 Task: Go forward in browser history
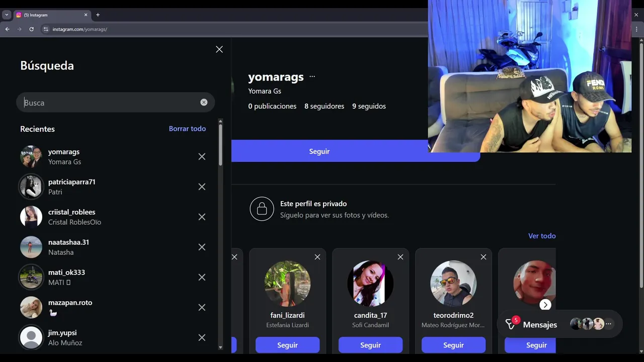point(19,29)
